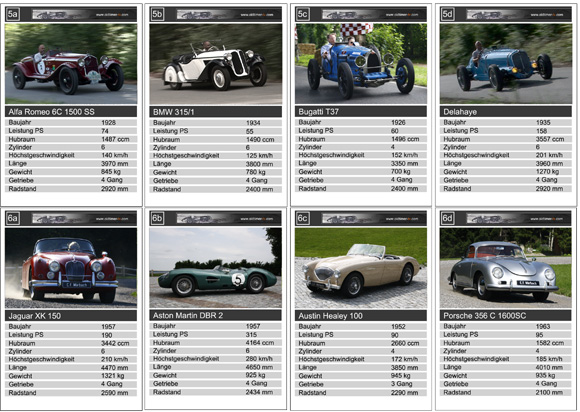Viewport: 580px width, 412px height.
Task: Open the Aston Martin DBR 2 photo
Action: tap(216, 268)
